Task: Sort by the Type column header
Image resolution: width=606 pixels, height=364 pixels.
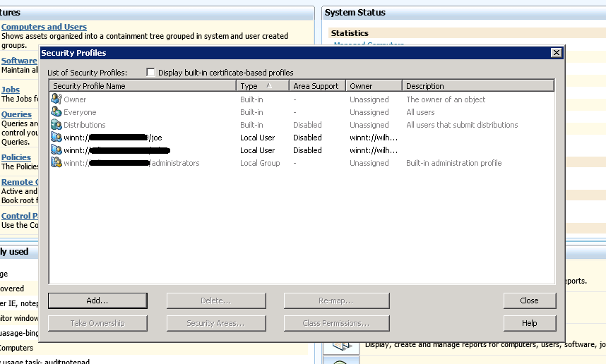Action: tap(262, 86)
